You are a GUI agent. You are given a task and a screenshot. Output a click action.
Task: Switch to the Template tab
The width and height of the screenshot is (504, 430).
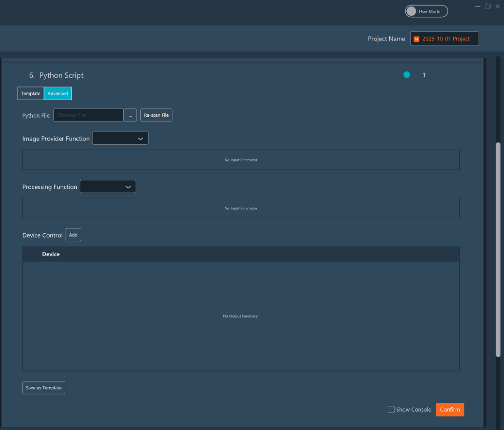[30, 93]
